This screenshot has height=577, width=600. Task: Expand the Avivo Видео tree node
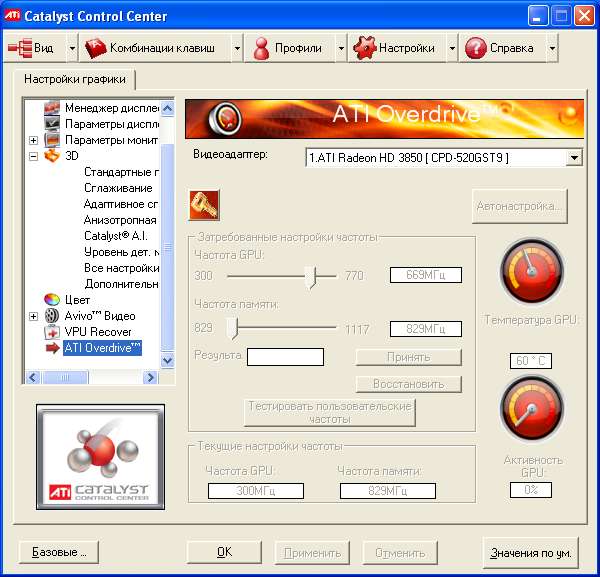click(33, 316)
